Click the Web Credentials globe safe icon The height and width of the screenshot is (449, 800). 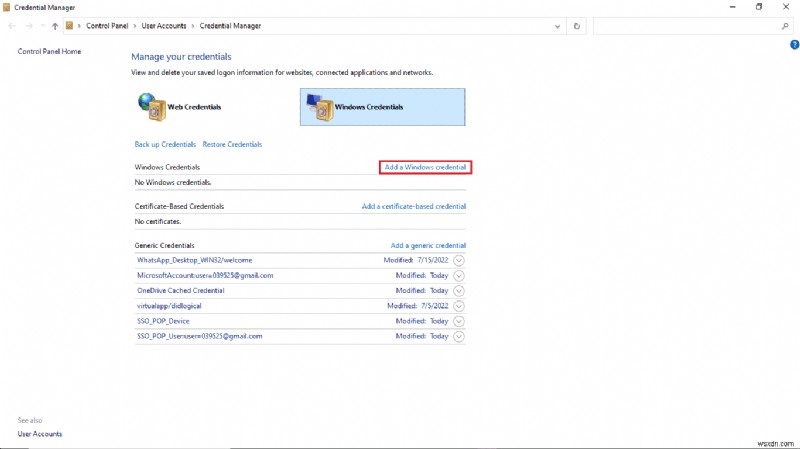152,107
